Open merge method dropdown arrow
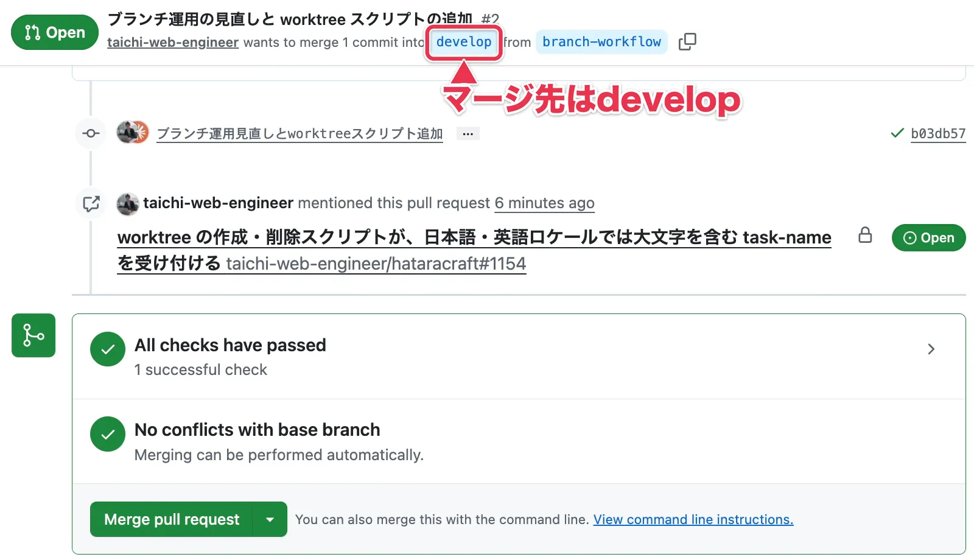 click(270, 519)
